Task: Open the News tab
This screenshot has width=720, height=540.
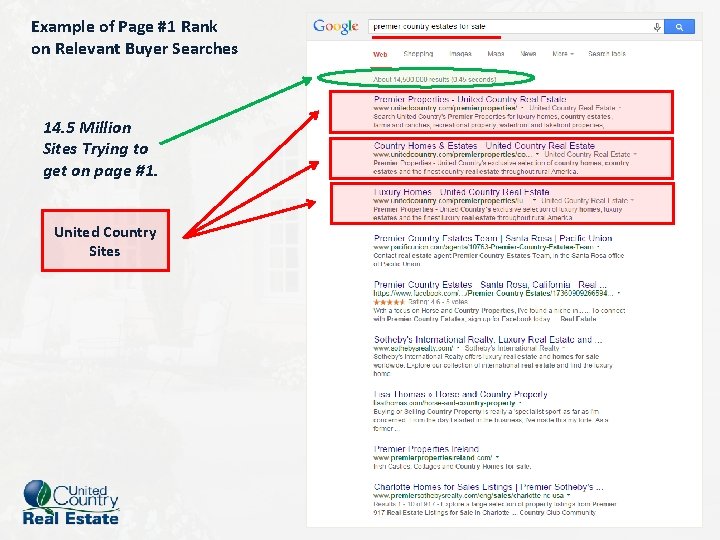Action: (528, 54)
